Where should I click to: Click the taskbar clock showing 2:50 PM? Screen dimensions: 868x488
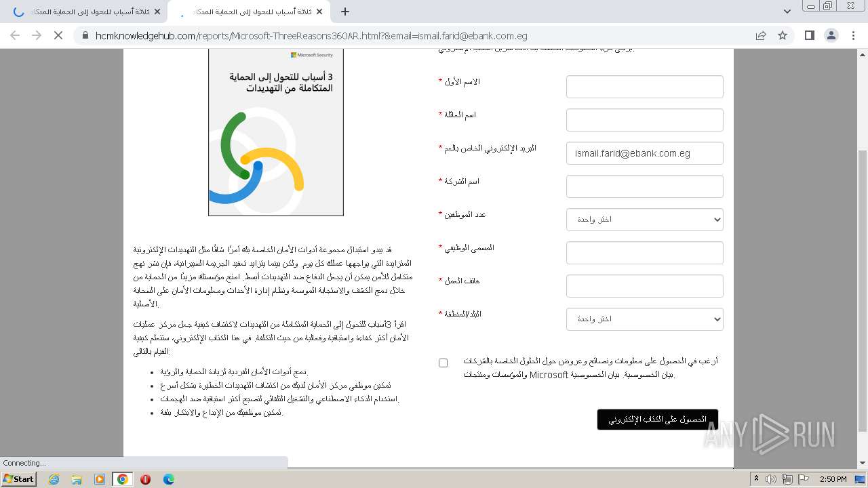(x=833, y=479)
